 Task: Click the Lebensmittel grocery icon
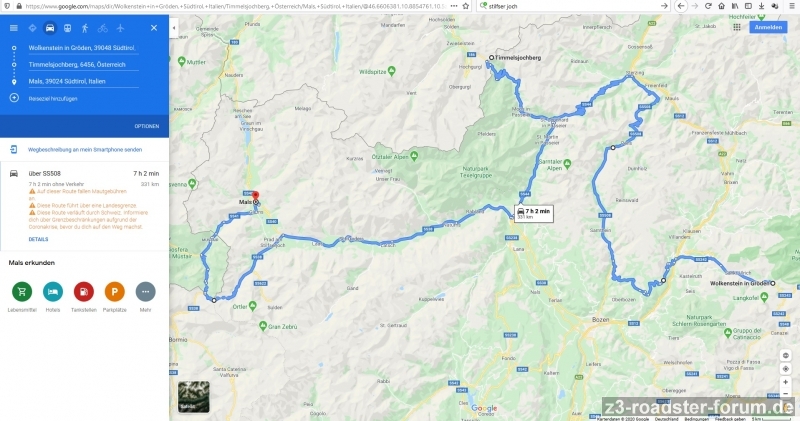coord(22,291)
